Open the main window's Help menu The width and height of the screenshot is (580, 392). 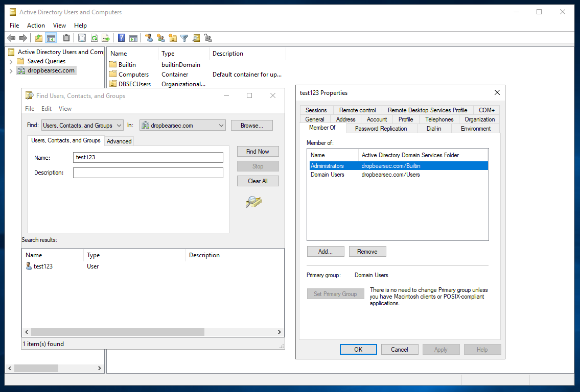[80, 25]
